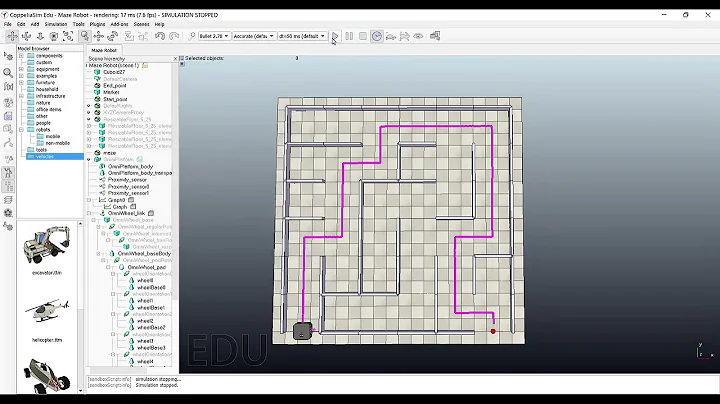
Task: Select wheelBase1 in hierarchy
Action: pyautogui.click(x=151, y=308)
